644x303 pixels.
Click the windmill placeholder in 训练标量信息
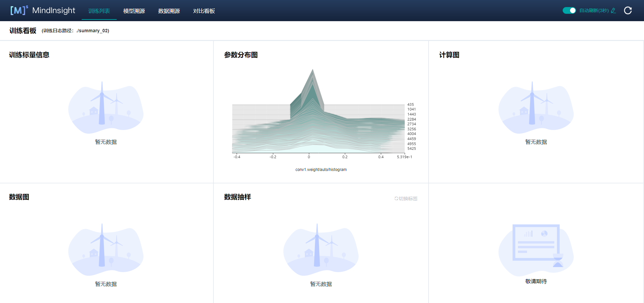[106, 107]
